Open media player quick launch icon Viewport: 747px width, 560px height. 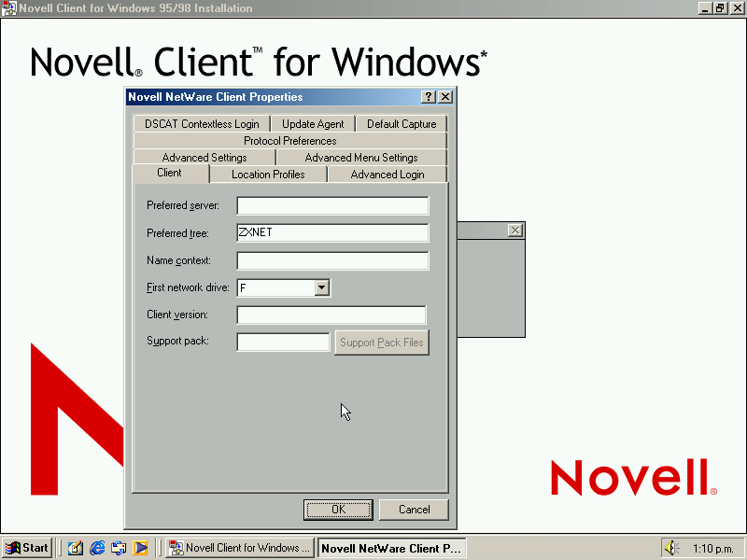(141, 548)
